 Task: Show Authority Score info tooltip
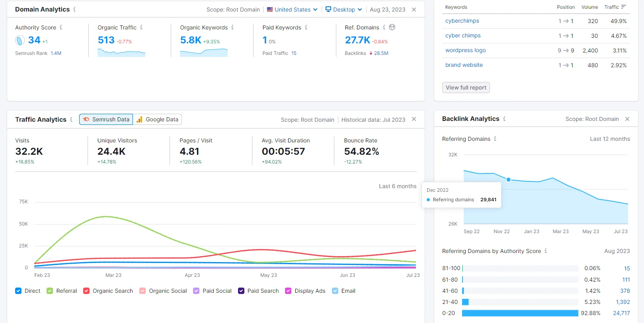[x=61, y=27]
